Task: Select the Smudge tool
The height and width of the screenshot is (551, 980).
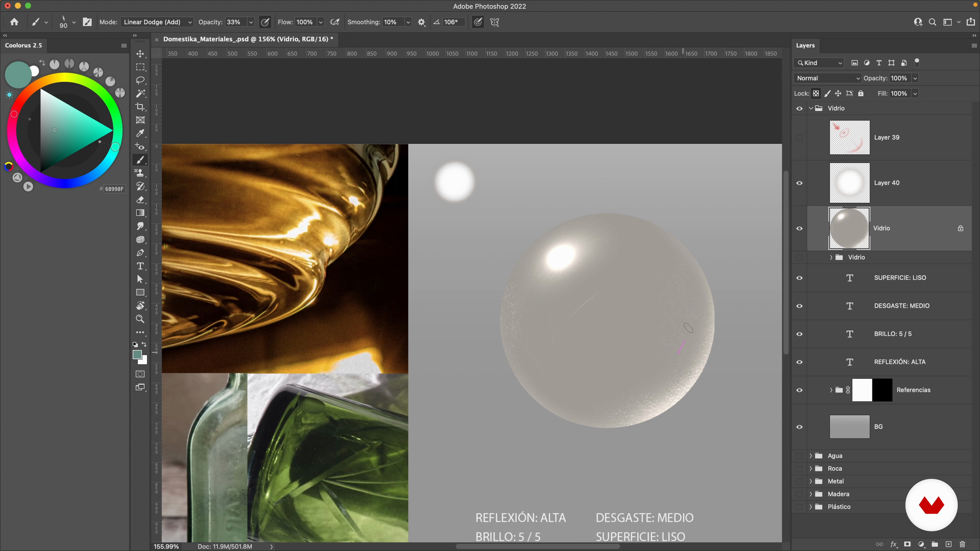Action: [140, 226]
